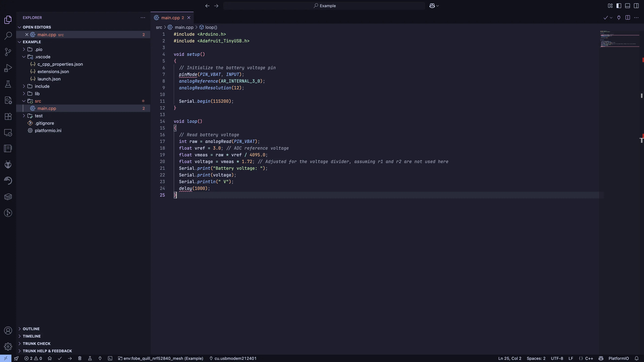This screenshot has height=362, width=644.
Task: Open Serial Monitor plug icon in status bar
Action: pos(100,358)
